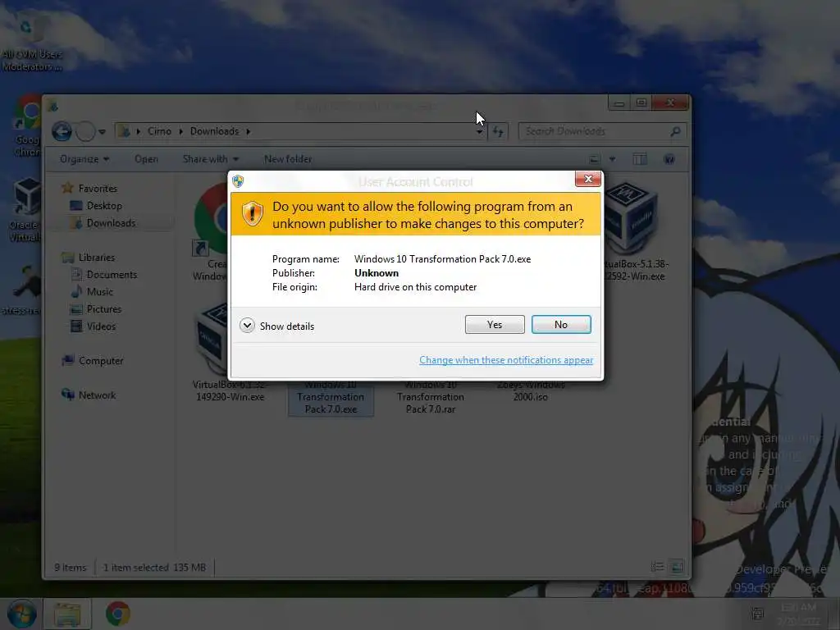Image resolution: width=840 pixels, height=630 pixels.
Task: Switch to large icons view in status bar
Action: [x=676, y=567]
